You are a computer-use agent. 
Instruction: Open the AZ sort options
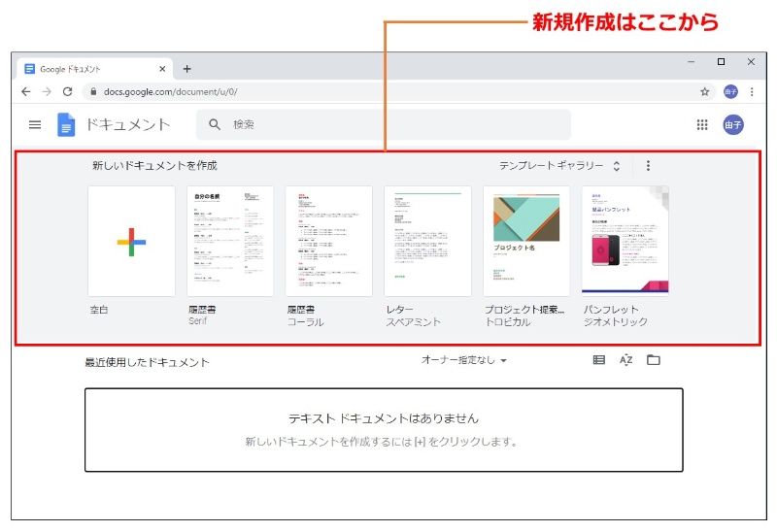pos(626,360)
